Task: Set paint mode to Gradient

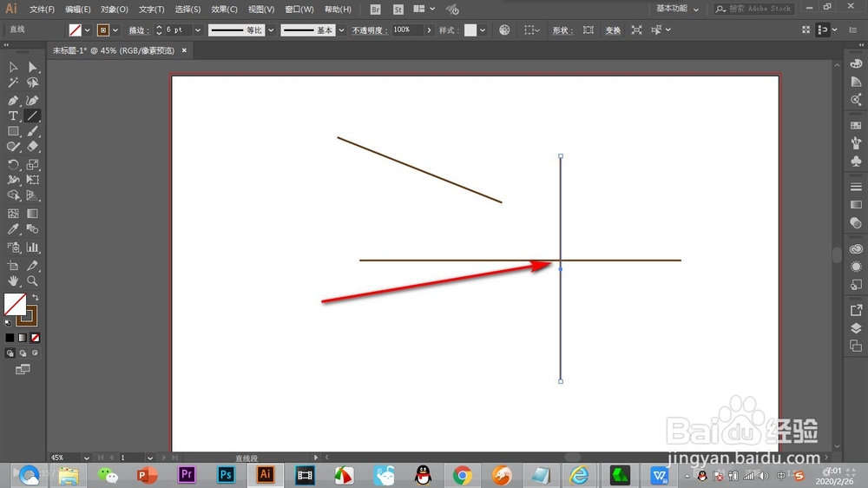Action: coord(23,338)
